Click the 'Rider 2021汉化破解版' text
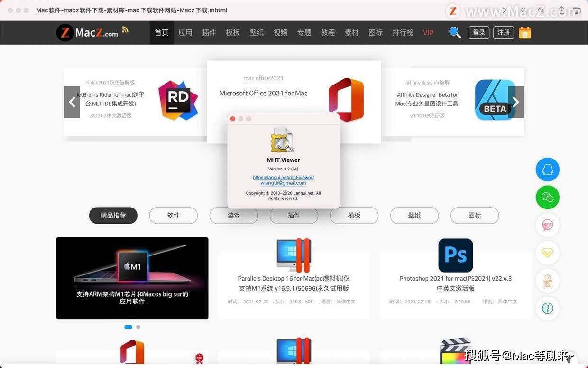The width and height of the screenshot is (588, 368). point(110,83)
